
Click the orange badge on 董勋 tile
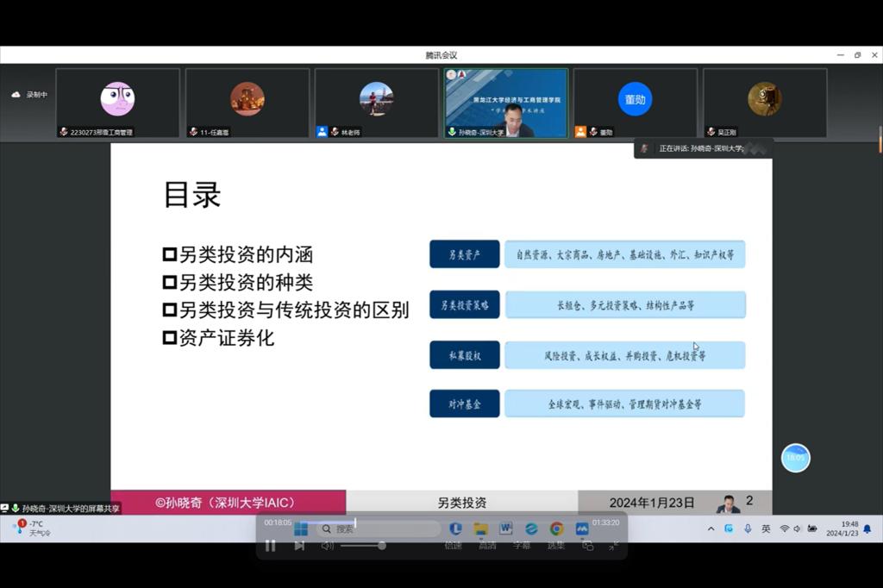[580, 132]
